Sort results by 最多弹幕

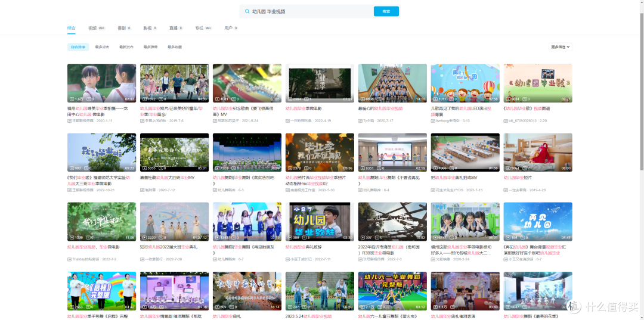point(150,46)
